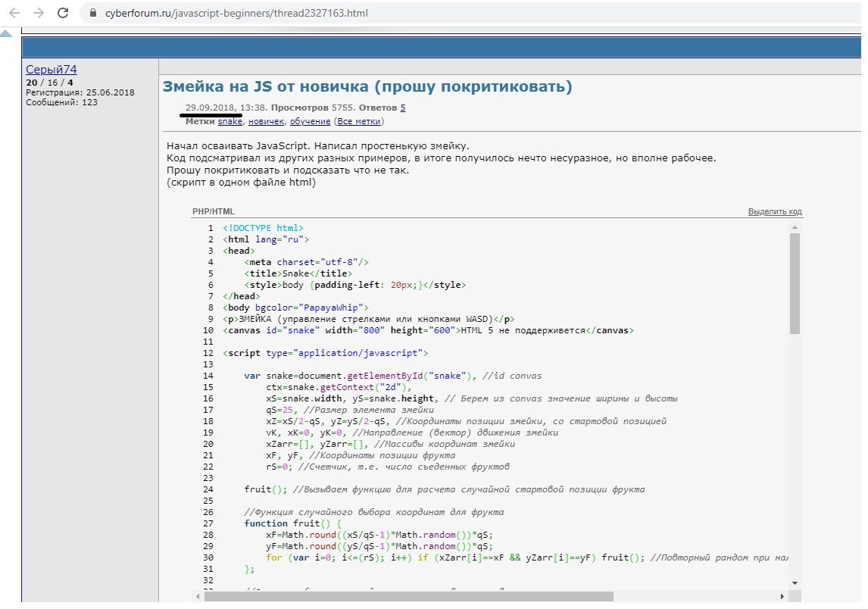
Task: Go forward with the browser forward arrow
Action: point(38,13)
